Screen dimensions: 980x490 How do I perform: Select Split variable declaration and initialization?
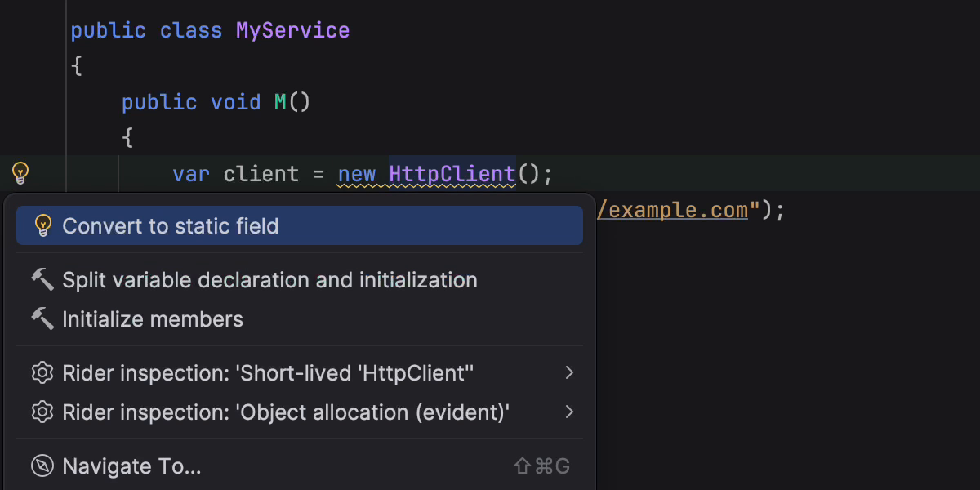[x=269, y=280]
